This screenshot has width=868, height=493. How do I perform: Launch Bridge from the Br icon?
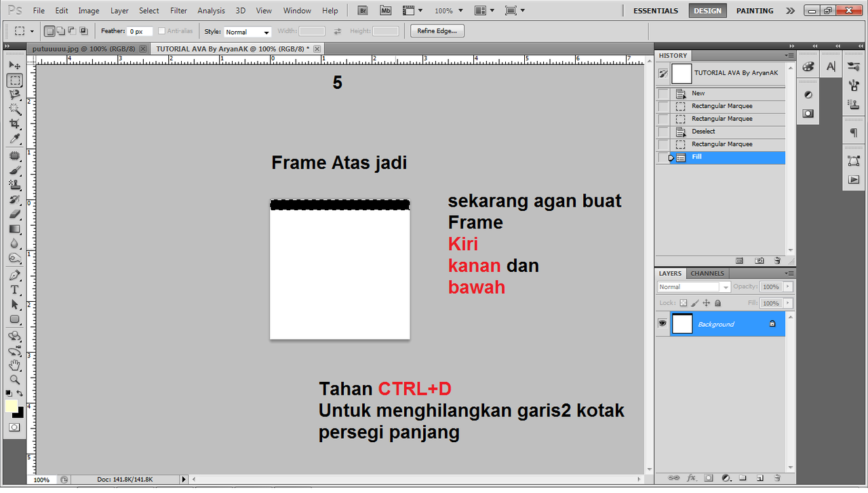363,10
